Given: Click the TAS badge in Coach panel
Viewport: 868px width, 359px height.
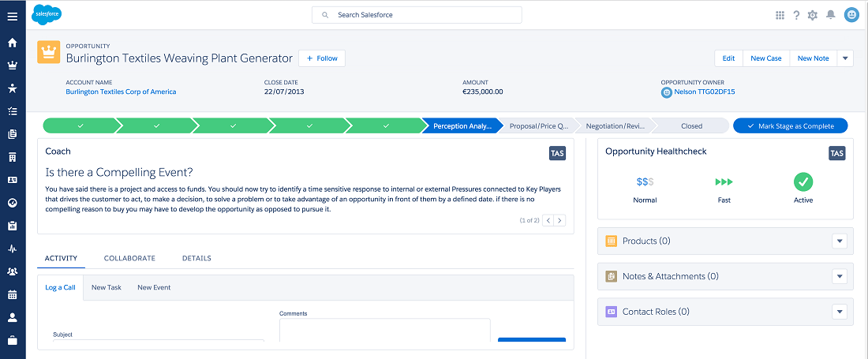Looking at the screenshot, I should click(557, 153).
